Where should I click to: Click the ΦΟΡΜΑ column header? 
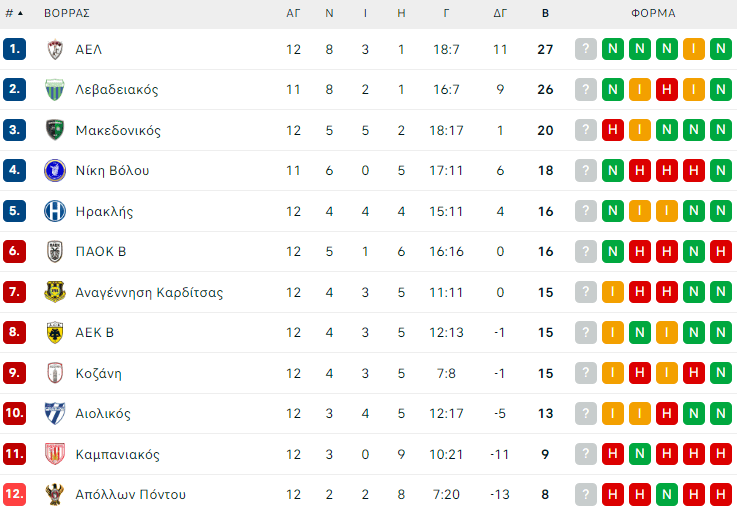click(653, 14)
